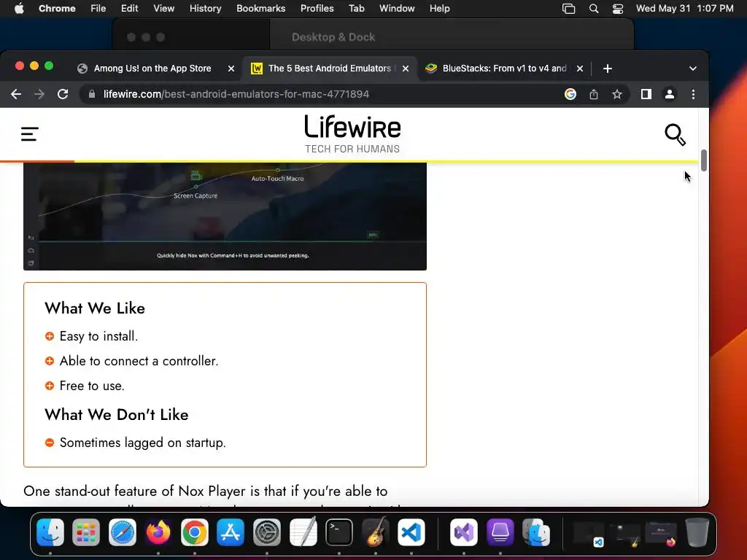
Task: Open the Chrome application menu
Action: coord(57,9)
